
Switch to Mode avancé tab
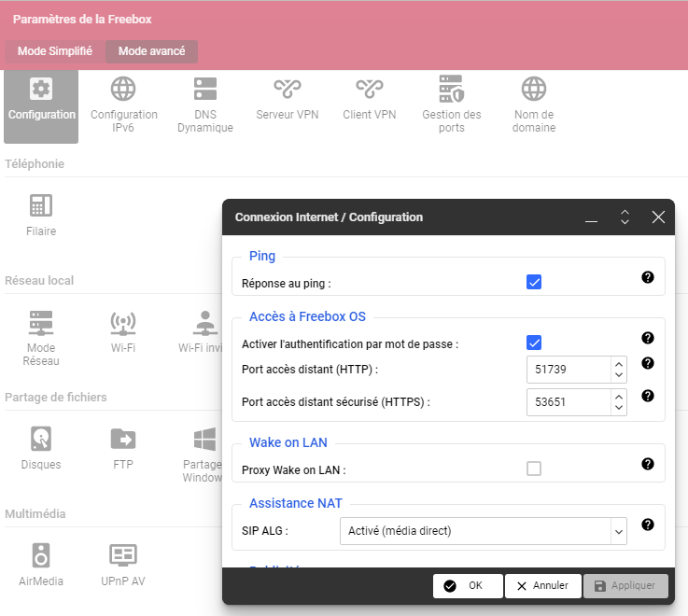click(151, 51)
